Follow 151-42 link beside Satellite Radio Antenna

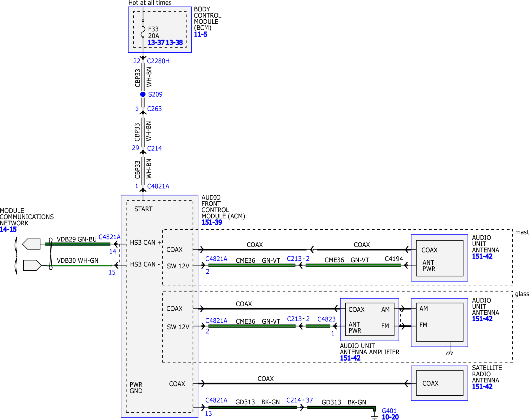pos(482,386)
